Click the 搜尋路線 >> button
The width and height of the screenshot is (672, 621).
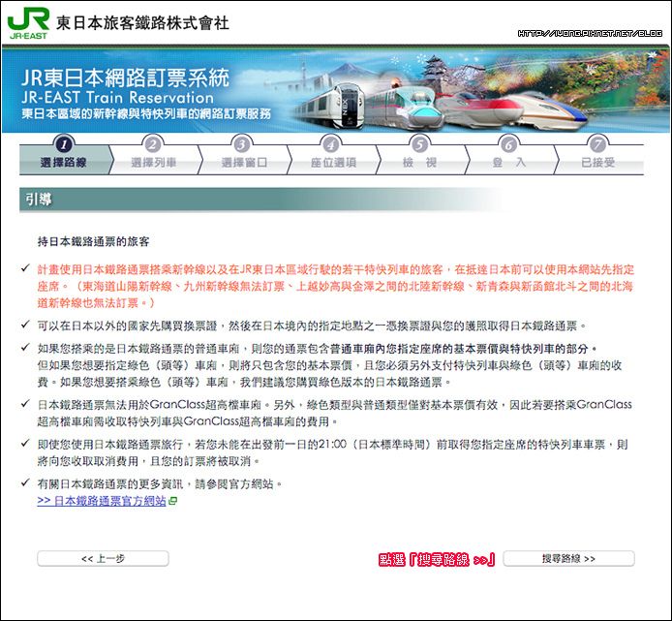(x=568, y=558)
